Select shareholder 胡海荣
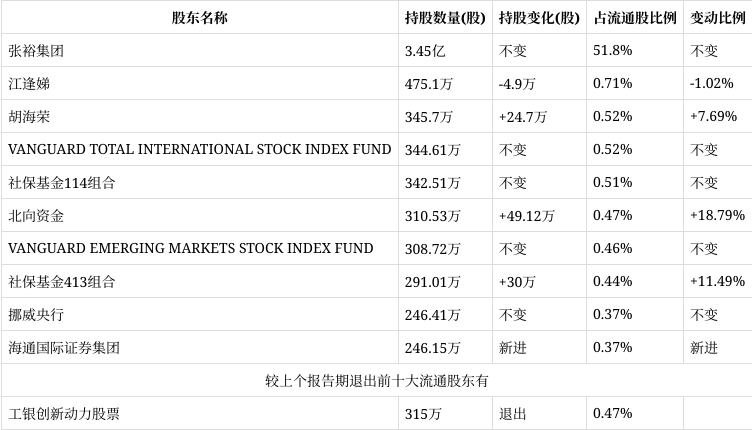The height and width of the screenshot is (430, 752). (x=28, y=117)
